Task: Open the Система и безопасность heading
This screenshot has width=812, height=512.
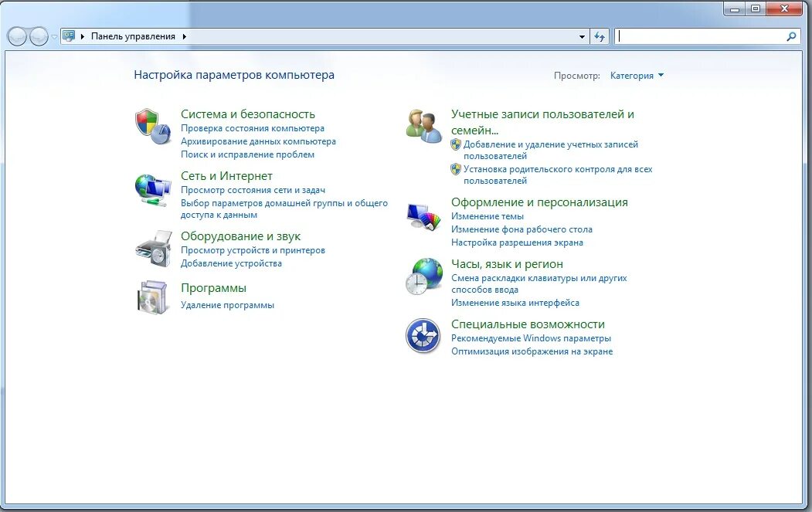Action: click(x=247, y=114)
